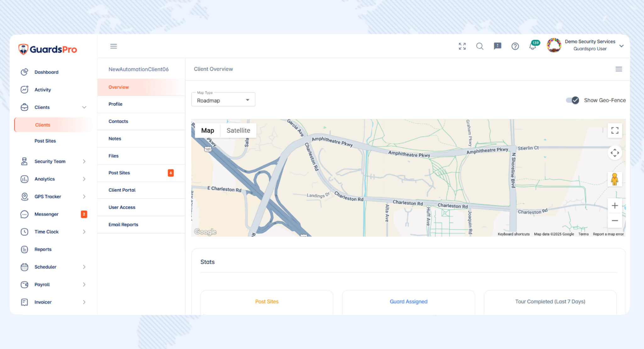Screen dimensions: 644x349
Task: Click the Google logo on map
Action: [205, 232]
